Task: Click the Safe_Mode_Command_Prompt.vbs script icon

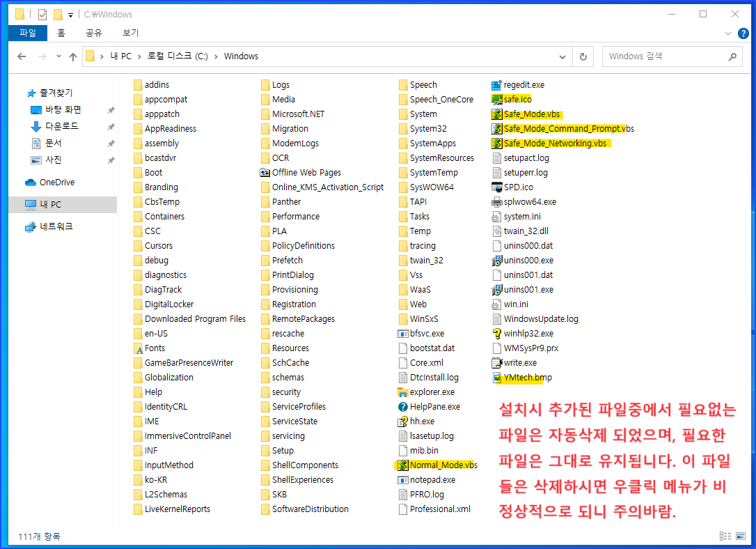Action: (x=496, y=129)
